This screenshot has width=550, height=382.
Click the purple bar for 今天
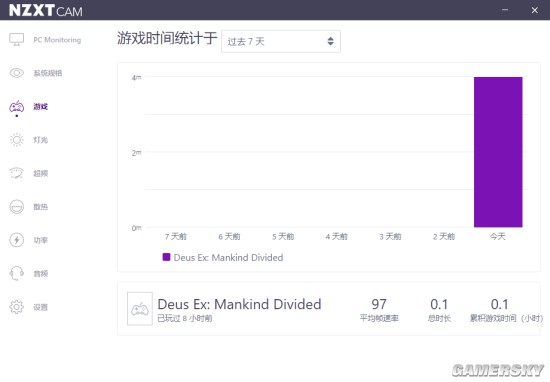coord(498,152)
